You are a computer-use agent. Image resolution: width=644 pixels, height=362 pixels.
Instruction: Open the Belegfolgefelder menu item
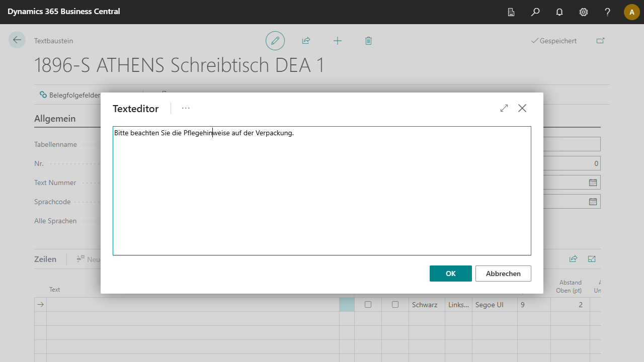(x=70, y=95)
